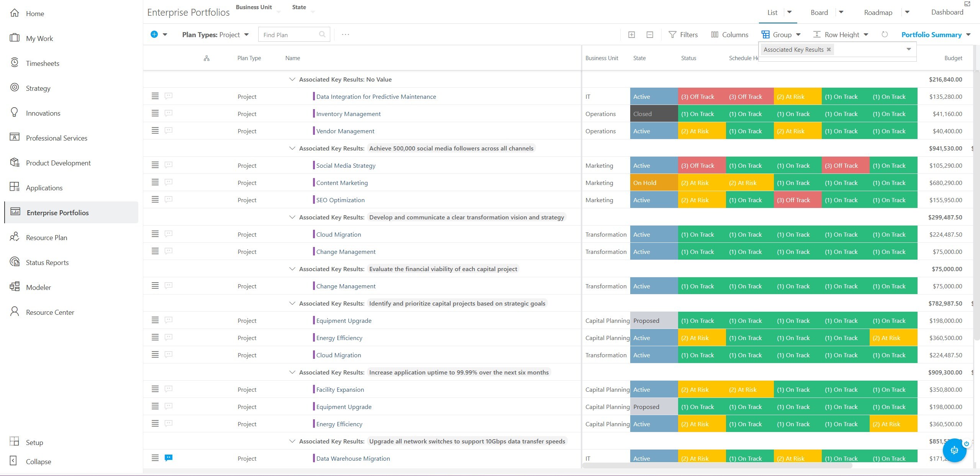
Task: Open the Plan Types dropdown
Action: point(215,35)
